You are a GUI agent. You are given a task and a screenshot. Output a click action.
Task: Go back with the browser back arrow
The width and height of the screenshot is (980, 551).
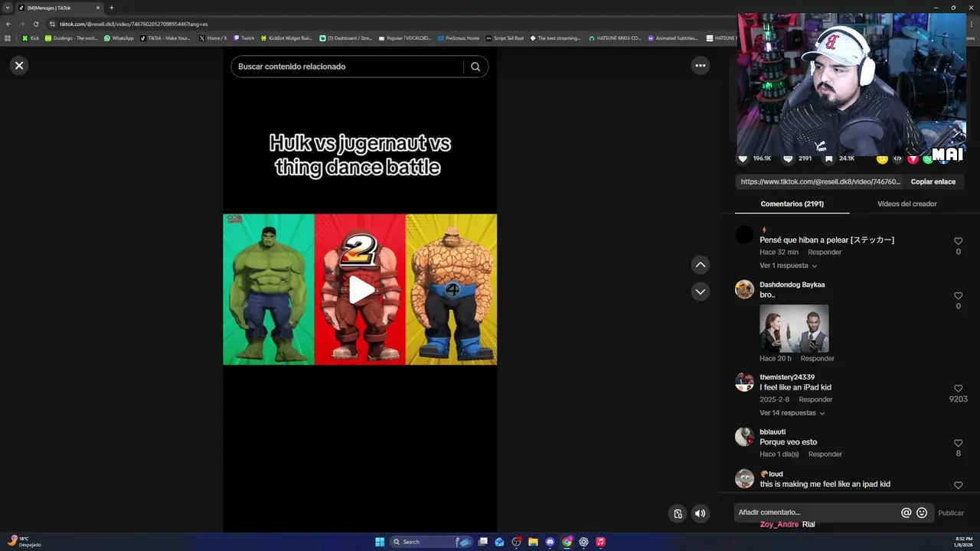coord(8,24)
